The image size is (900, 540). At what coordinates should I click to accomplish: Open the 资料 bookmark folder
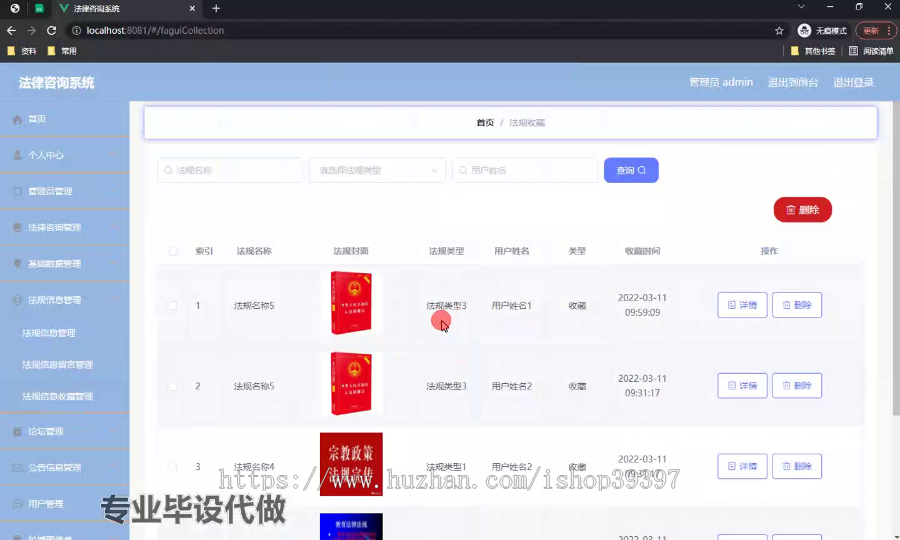[22, 51]
